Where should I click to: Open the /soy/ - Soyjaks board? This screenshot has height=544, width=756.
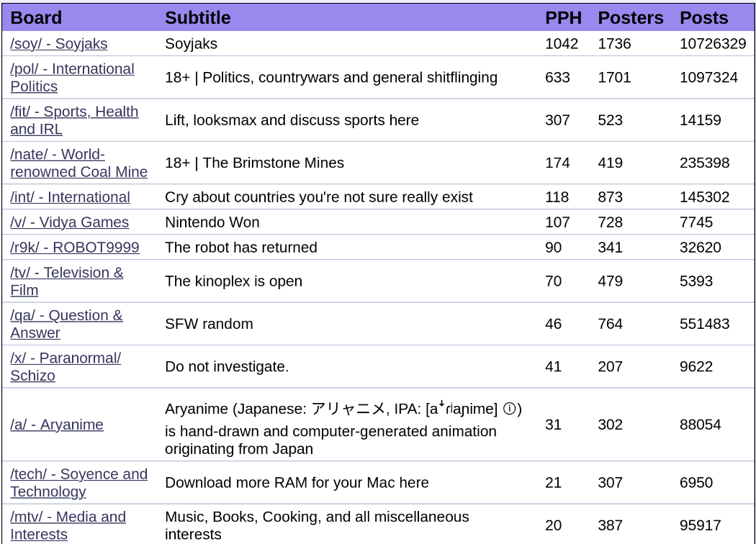[59, 44]
